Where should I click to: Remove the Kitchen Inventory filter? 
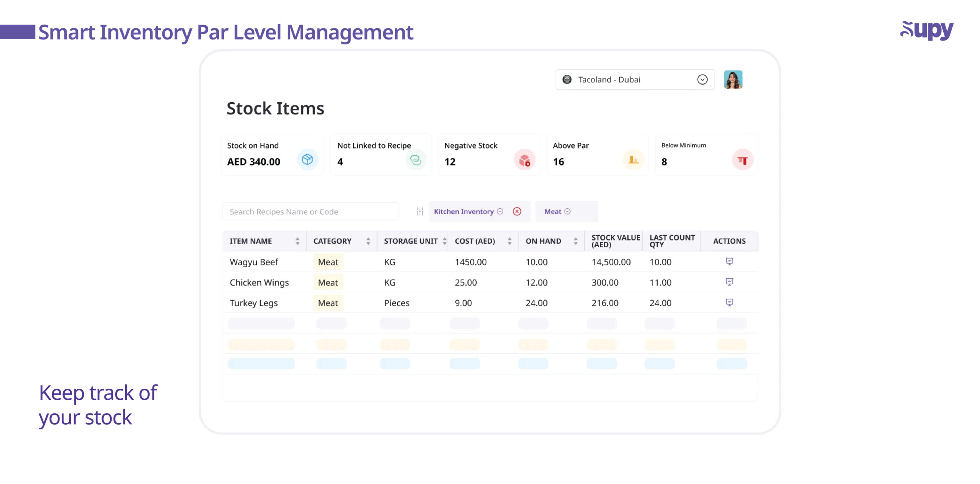[x=517, y=211]
